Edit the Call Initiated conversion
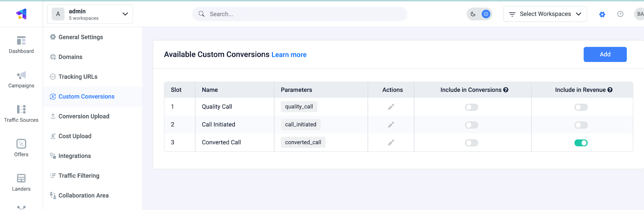Viewport: 644px width, 210px height. 391,125
